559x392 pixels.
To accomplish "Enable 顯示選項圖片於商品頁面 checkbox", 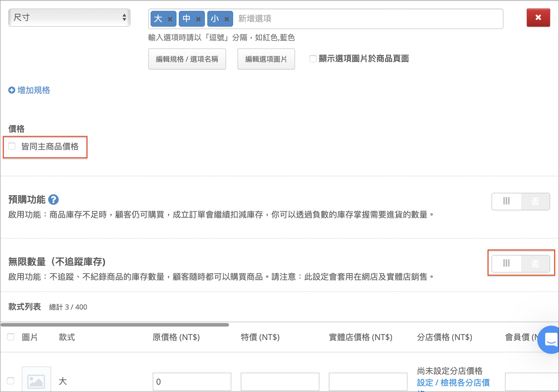I will (313, 59).
